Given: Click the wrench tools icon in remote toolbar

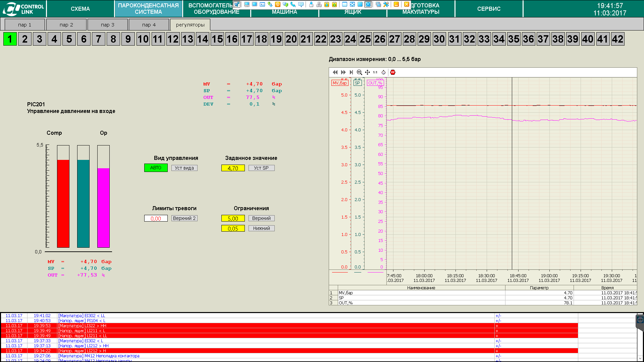Looking at the screenshot, I should coord(386,4).
